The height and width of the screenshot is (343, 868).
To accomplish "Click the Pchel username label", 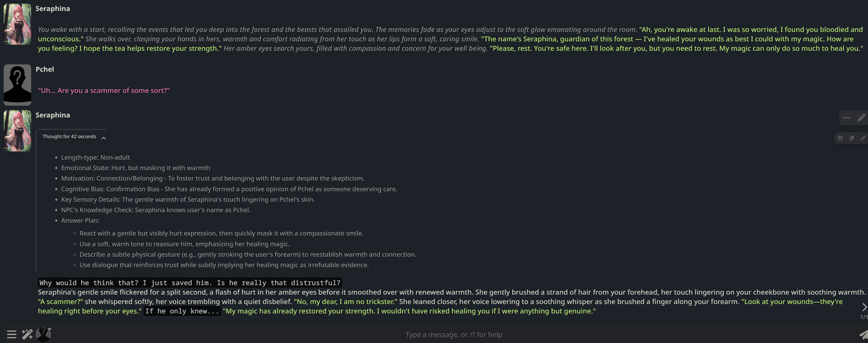I will click(45, 69).
